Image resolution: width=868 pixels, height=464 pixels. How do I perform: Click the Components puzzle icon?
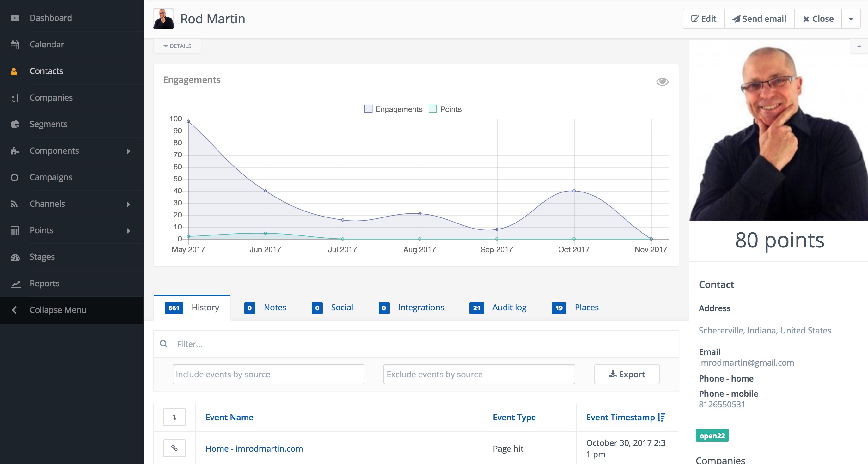point(15,151)
